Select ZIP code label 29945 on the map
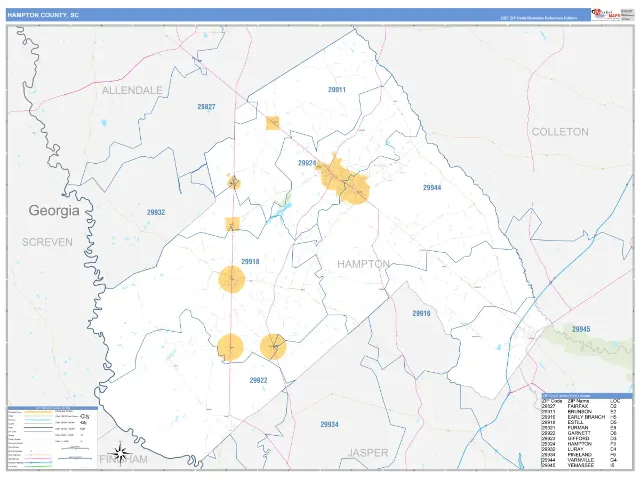This screenshot has height=480, width=640. (581, 329)
